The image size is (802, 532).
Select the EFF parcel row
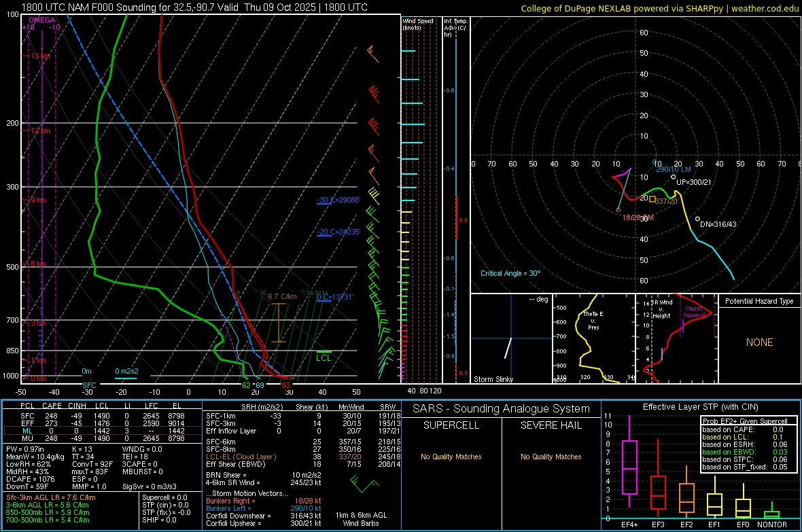click(103, 423)
